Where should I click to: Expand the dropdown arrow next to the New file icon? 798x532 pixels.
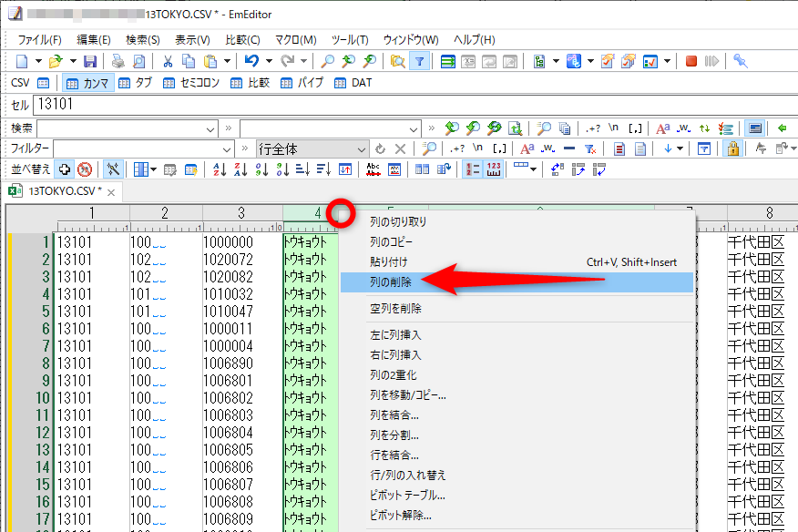pyautogui.click(x=38, y=62)
